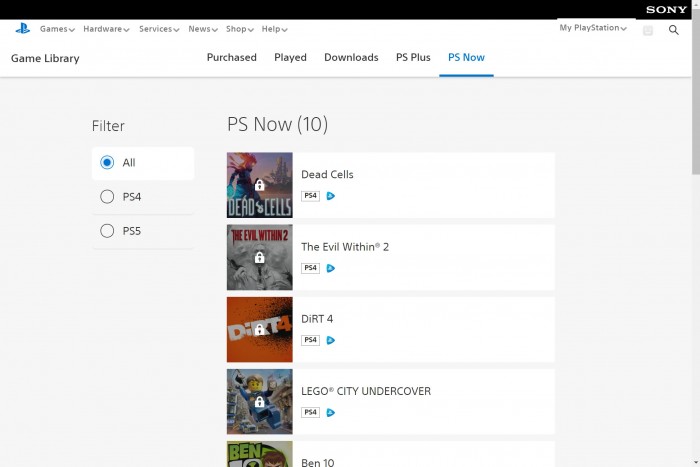Click the Sony logo in top bar
This screenshot has height=467, width=700.
pyautogui.click(x=666, y=9)
